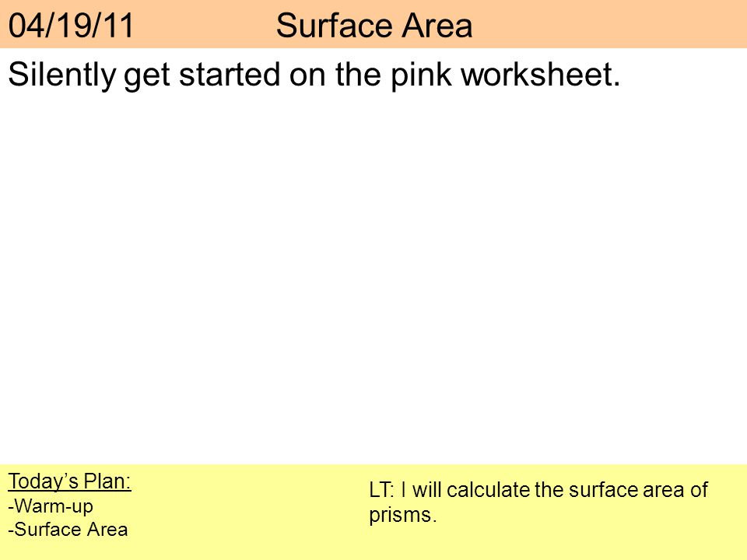Click the word get in the instruction
747x560 pixels.
147,76
